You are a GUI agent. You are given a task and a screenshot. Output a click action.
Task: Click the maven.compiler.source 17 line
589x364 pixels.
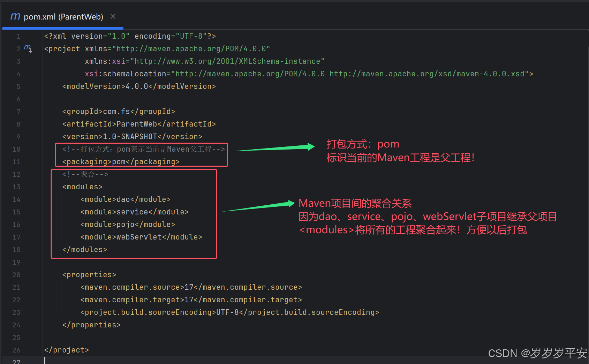coord(191,287)
